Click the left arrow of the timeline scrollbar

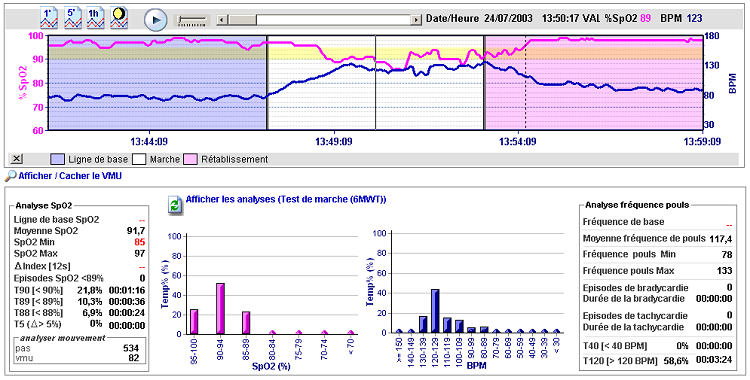(221, 20)
